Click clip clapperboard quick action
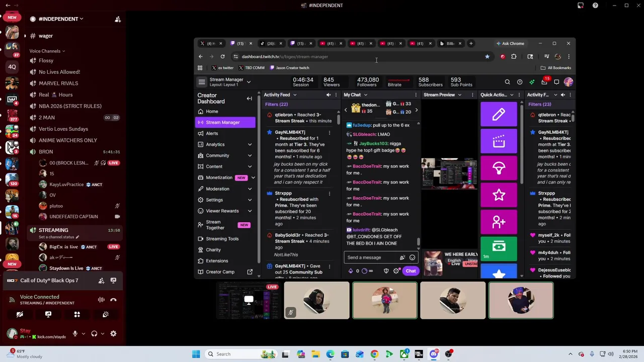Viewport: 644px width, 362px height. click(499, 141)
